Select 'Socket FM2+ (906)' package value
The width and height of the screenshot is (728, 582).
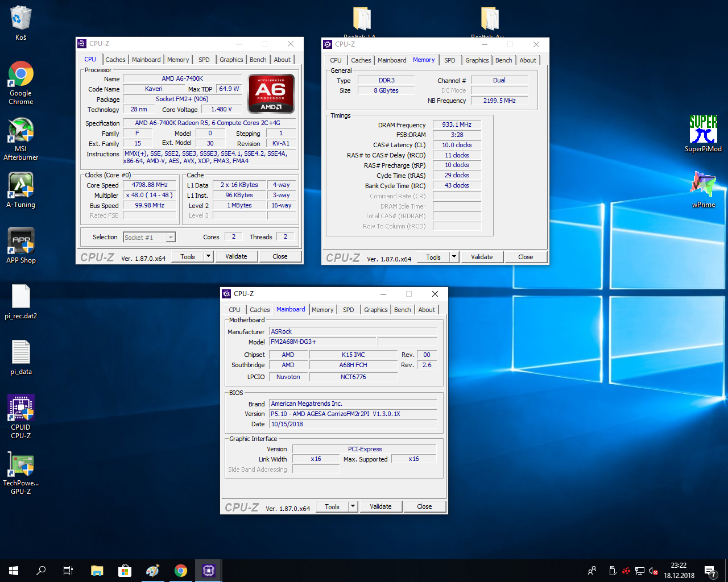pyautogui.click(x=182, y=99)
